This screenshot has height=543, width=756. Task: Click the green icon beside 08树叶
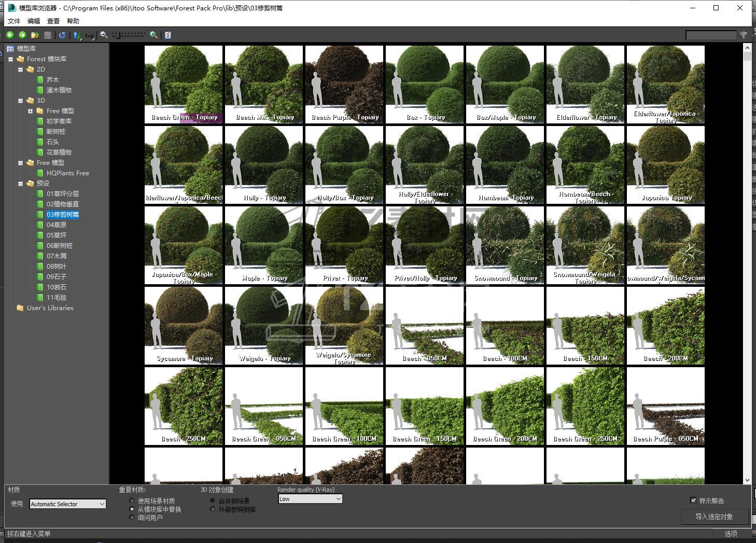pos(40,267)
